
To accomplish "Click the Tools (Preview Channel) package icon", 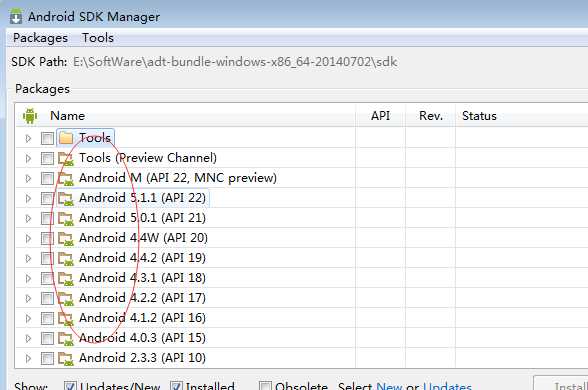I will [66, 158].
